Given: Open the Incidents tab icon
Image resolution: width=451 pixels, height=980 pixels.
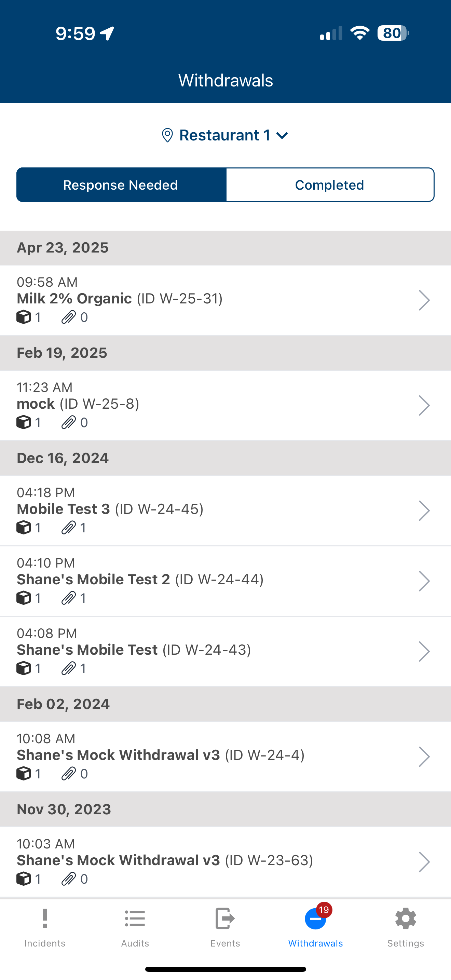Looking at the screenshot, I should click(x=45, y=919).
